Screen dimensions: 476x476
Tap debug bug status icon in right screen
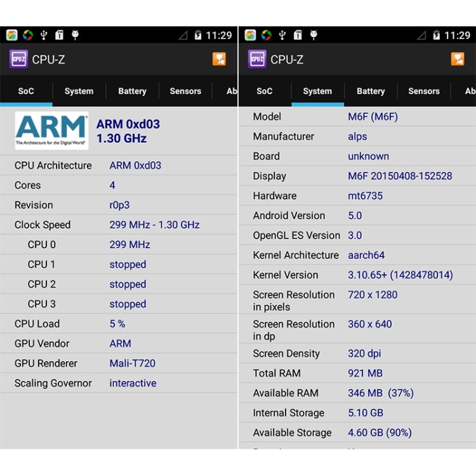(x=314, y=35)
